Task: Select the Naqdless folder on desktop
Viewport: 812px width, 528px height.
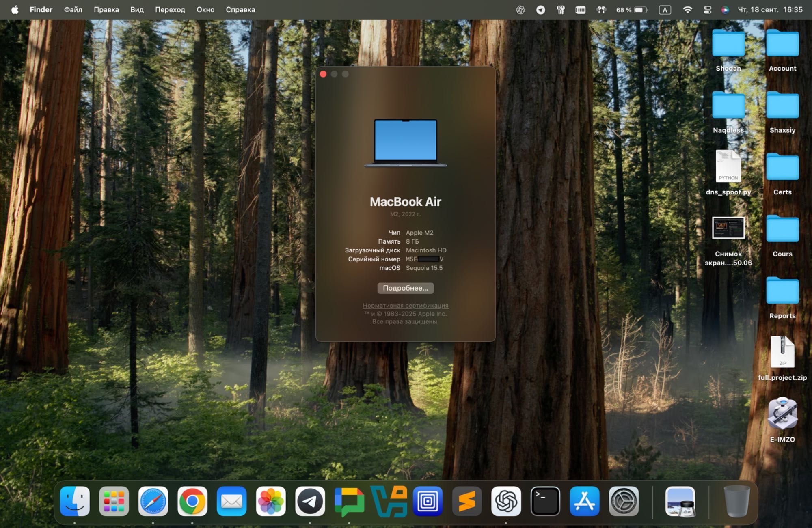Action: click(728, 105)
